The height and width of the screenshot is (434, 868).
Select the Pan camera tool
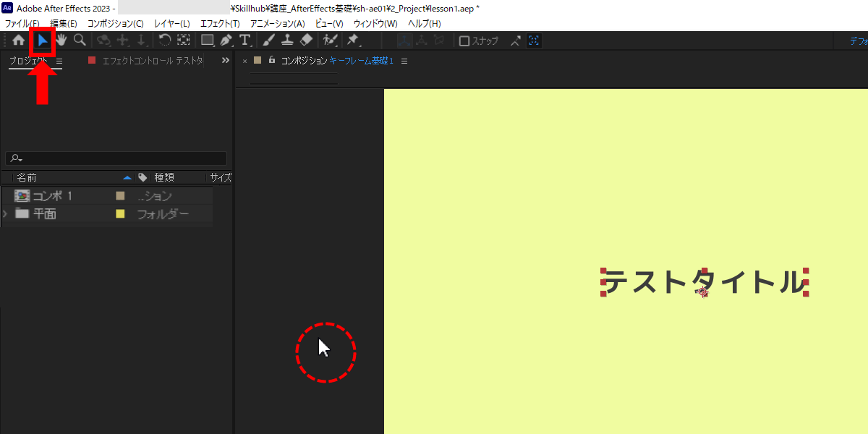click(x=123, y=41)
